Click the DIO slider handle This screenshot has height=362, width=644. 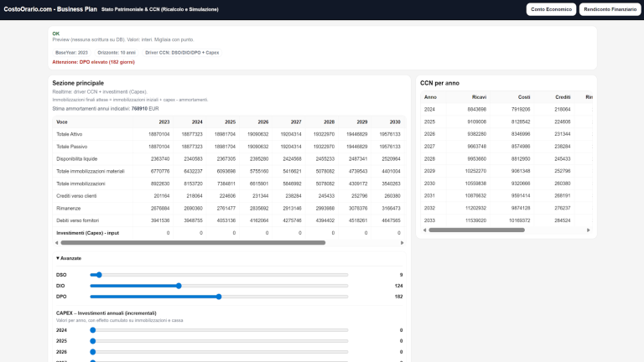179,286
